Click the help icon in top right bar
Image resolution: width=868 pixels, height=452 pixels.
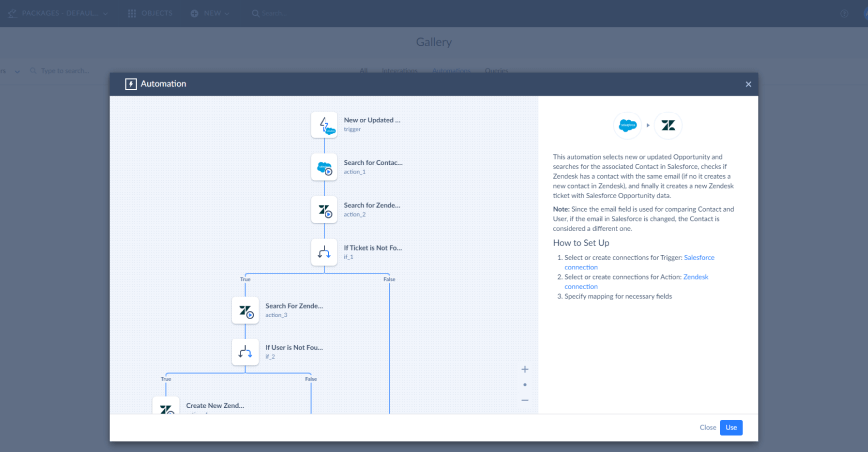(x=844, y=13)
